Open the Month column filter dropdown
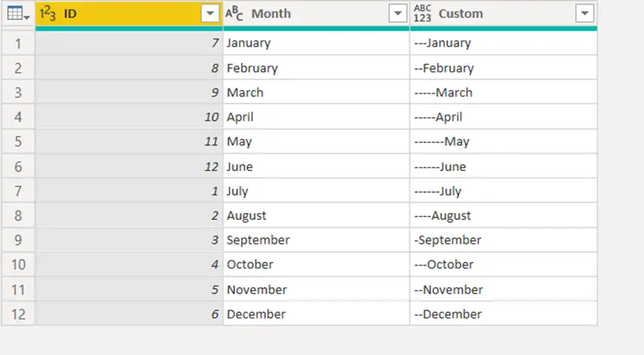Screen dimensions: 644x355 coord(398,14)
